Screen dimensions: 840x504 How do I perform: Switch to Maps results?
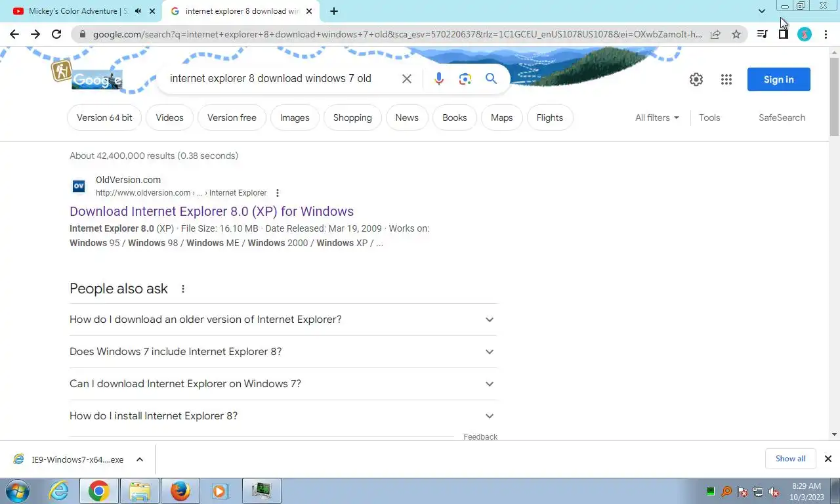[x=501, y=117]
